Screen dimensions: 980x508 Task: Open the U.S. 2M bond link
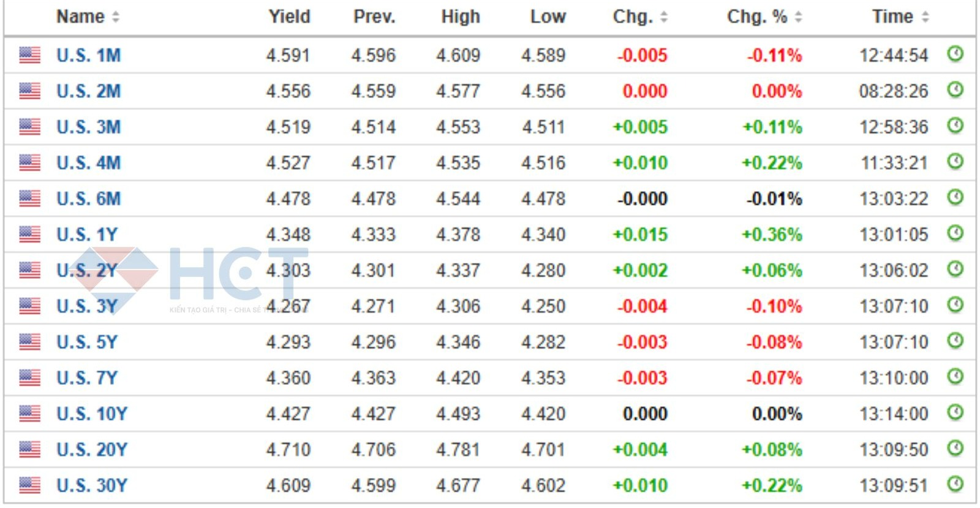tap(88, 91)
